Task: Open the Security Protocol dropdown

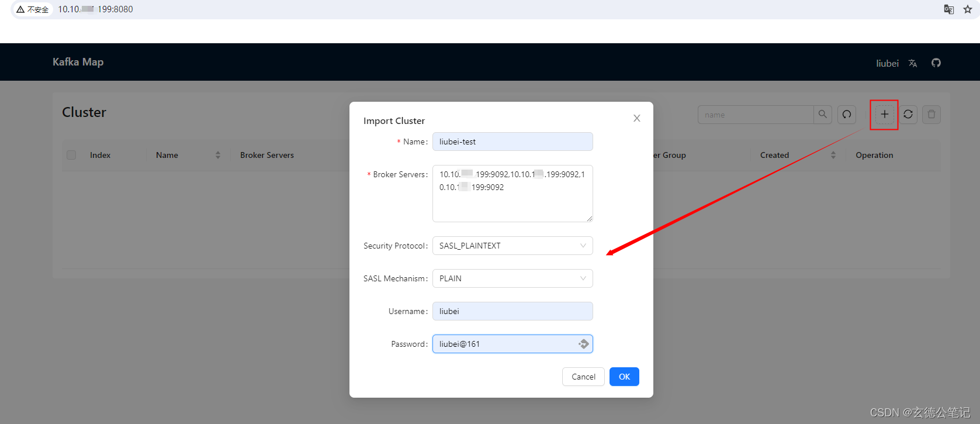Action: pos(512,246)
